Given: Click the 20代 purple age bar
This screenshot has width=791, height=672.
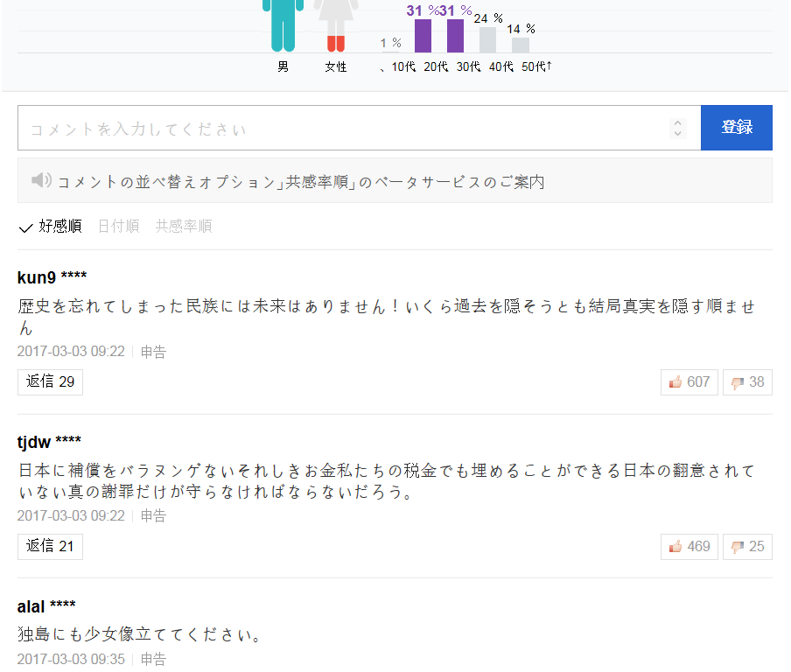Looking at the screenshot, I should 423,36.
